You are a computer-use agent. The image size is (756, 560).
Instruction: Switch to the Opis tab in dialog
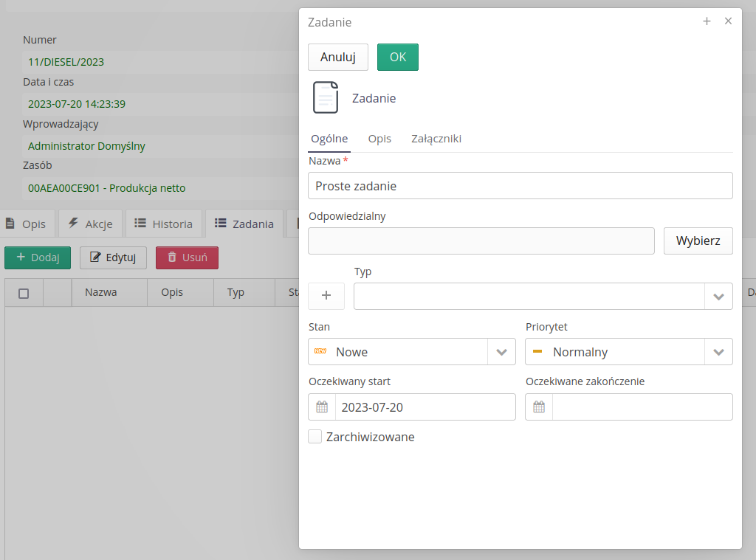point(379,139)
